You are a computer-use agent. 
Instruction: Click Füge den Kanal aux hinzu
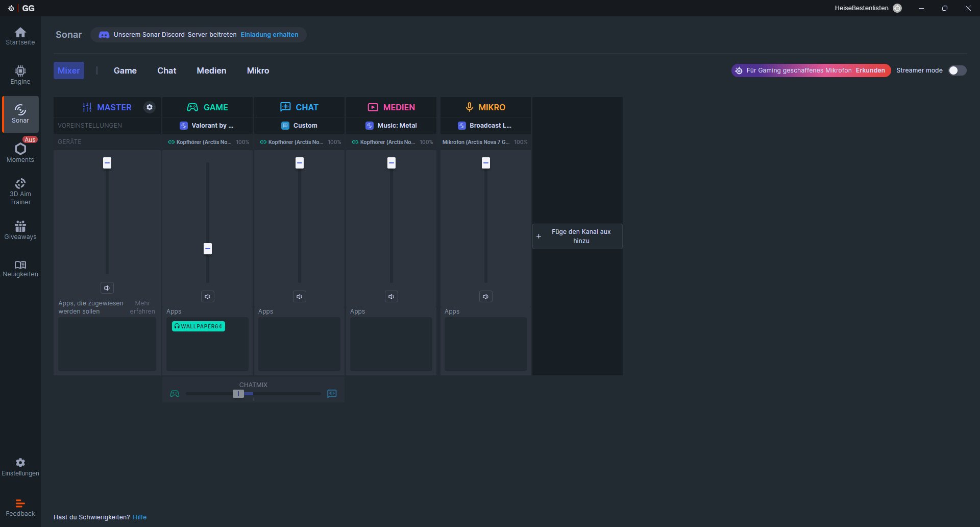point(577,236)
